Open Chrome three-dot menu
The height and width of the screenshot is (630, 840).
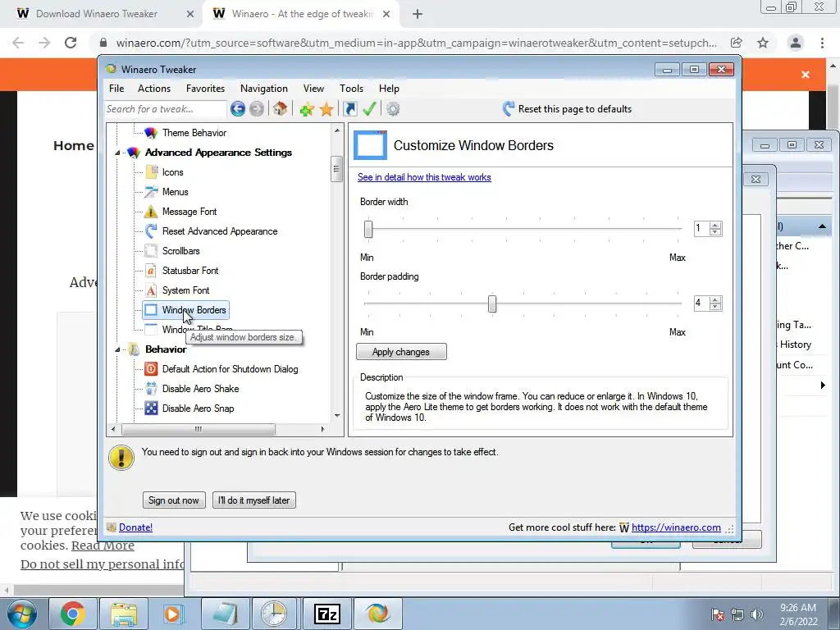pos(822,43)
